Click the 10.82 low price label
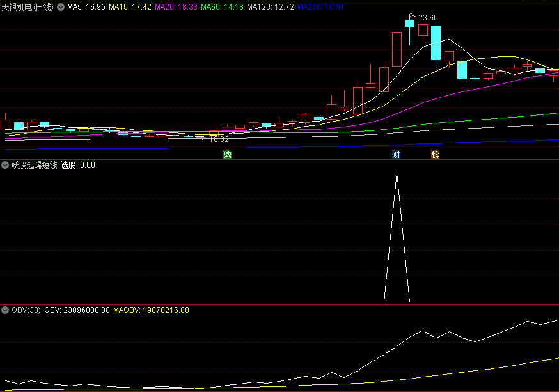The image size is (559, 392). [219, 139]
